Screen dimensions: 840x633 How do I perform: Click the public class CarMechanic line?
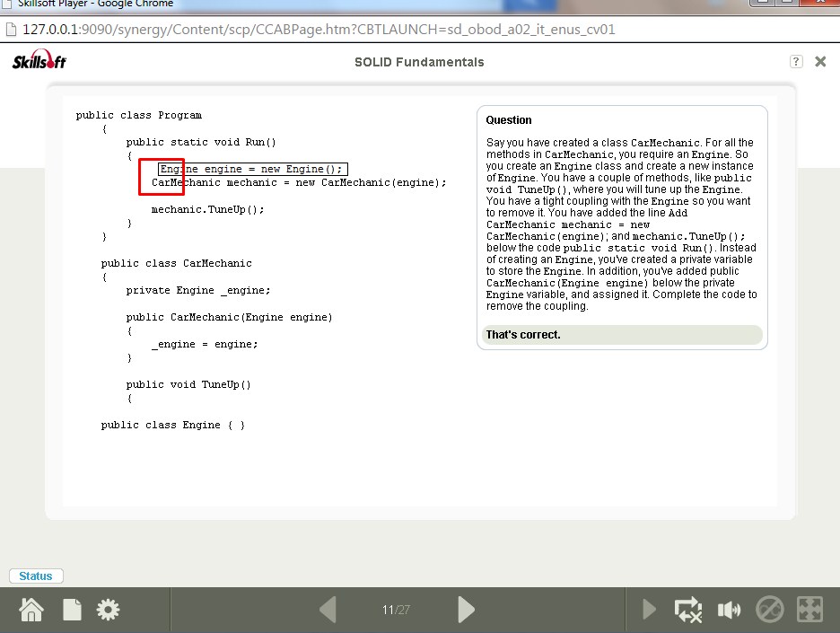176,263
